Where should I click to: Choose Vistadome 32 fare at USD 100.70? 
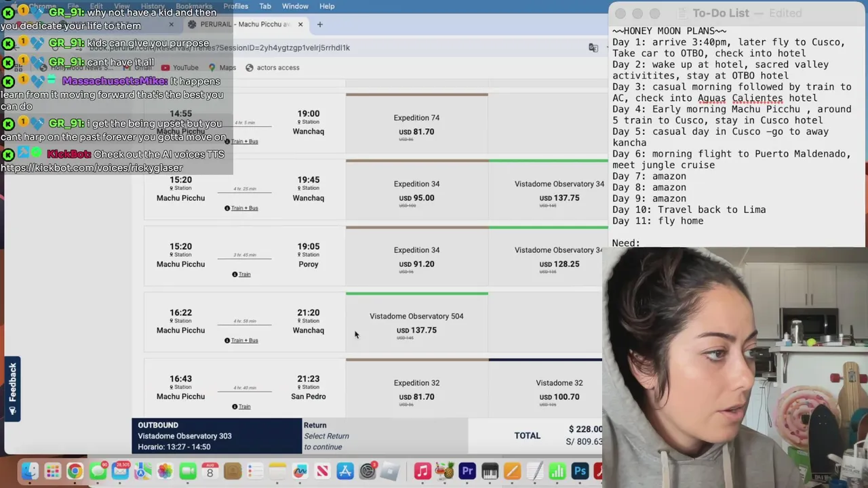[x=546, y=389]
